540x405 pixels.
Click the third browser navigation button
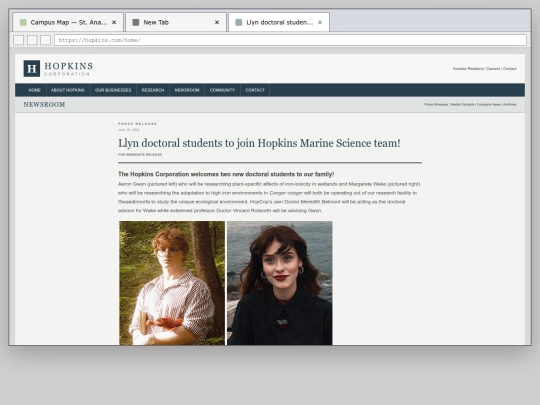click(45, 40)
